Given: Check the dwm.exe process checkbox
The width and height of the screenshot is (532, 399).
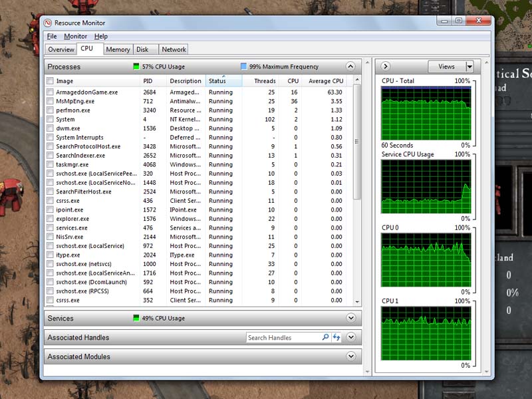Looking at the screenshot, I should coord(51,128).
